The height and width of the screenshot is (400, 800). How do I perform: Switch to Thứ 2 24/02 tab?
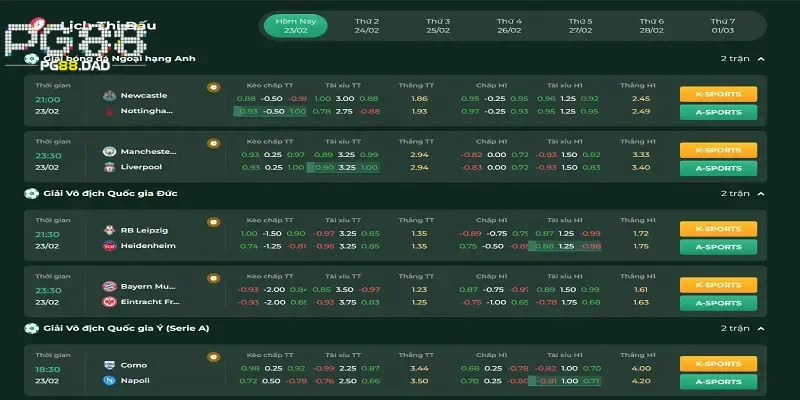point(367,26)
